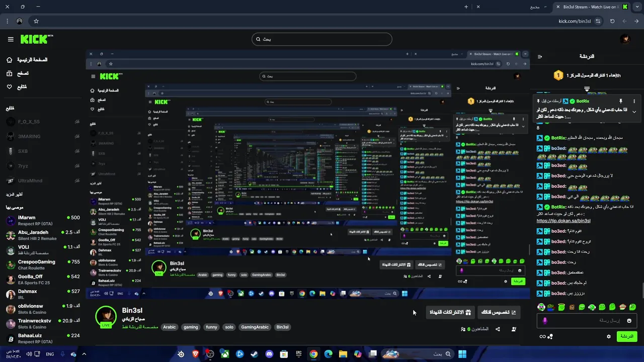The image size is (644, 362).
Task: Open iMarwn recommended channel
Action: click(43, 220)
